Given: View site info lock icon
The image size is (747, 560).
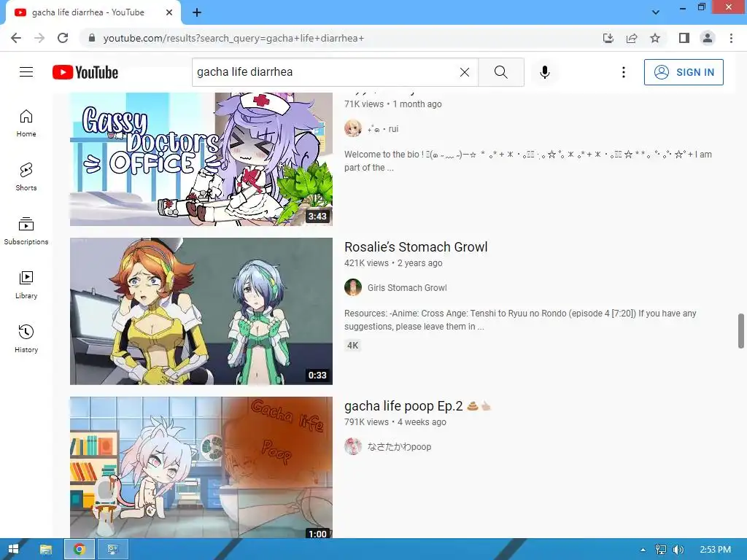Looking at the screenshot, I should (x=92, y=38).
